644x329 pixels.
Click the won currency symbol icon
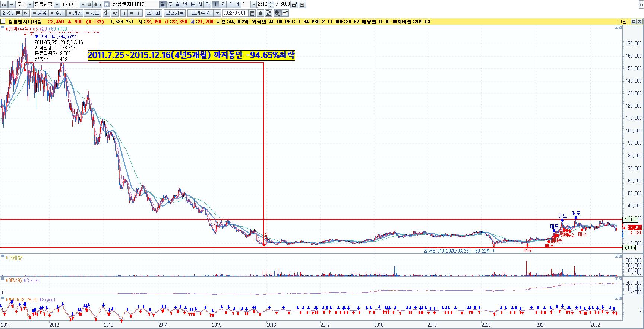click(x=114, y=13)
